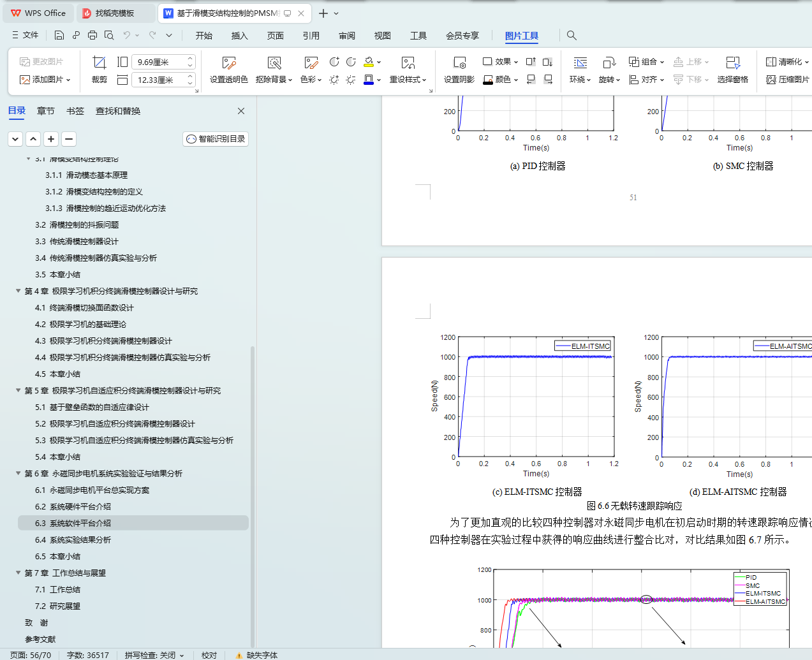812x660 pixels.
Task: Click the print icon in quick toolbar
Action: (x=92, y=35)
